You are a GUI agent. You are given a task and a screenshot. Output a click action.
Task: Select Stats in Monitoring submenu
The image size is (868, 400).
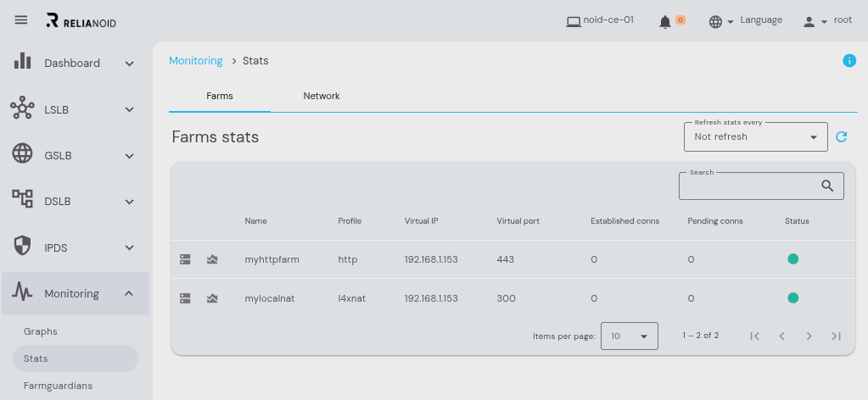click(76, 358)
